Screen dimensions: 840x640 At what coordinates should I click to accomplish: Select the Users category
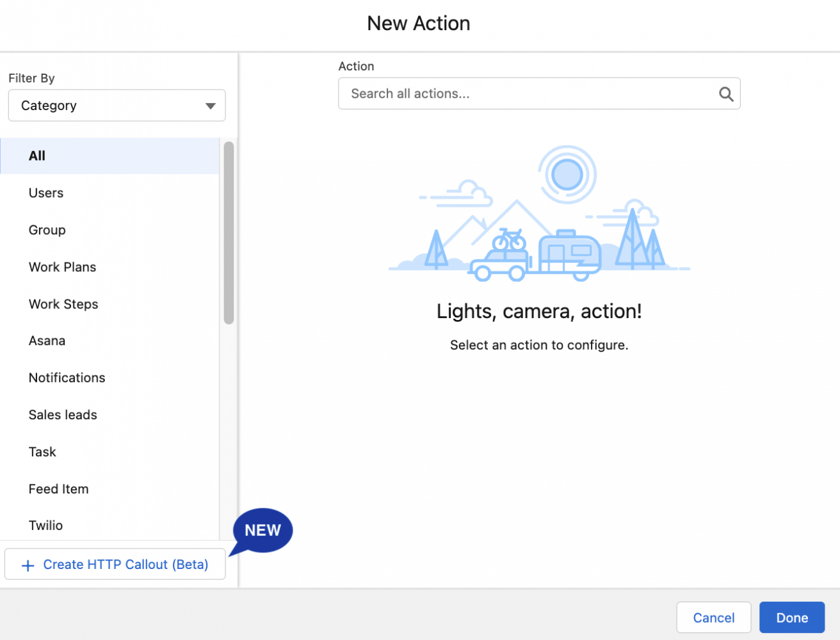tap(109, 193)
